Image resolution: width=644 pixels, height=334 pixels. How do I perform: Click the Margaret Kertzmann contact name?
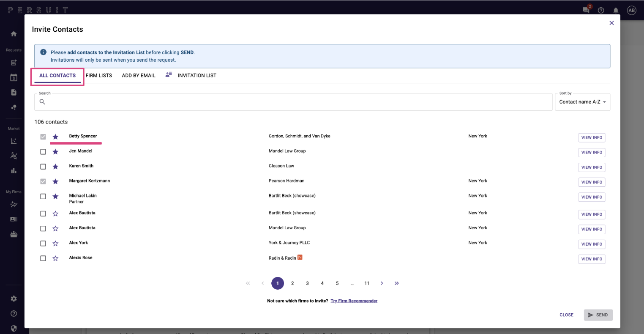click(x=90, y=181)
